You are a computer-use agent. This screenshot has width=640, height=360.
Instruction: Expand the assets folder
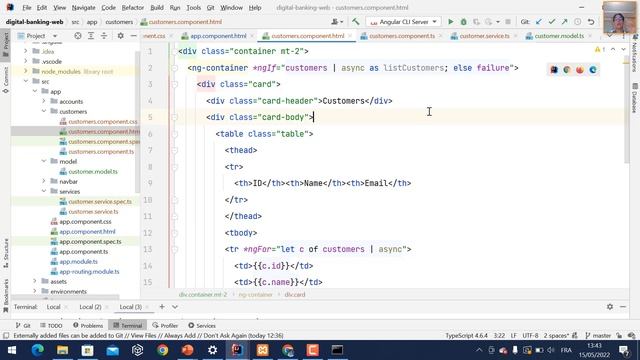point(35,281)
